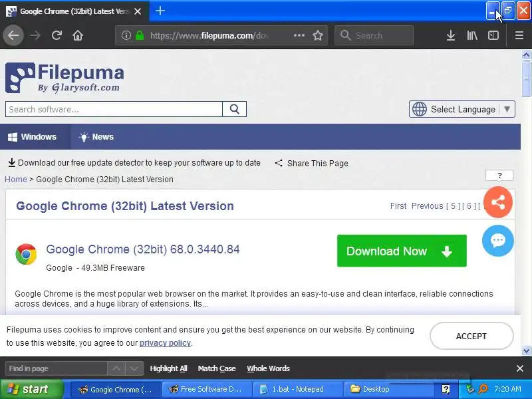Go to Previous page in pagination
The width and height of the screenshot is (532, 399).
tap(427, 206)
